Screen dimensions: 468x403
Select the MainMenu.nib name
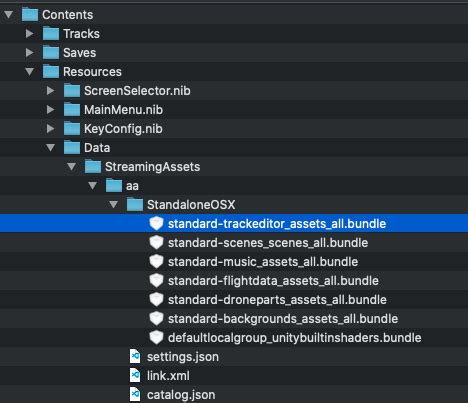tap(123, 110)
